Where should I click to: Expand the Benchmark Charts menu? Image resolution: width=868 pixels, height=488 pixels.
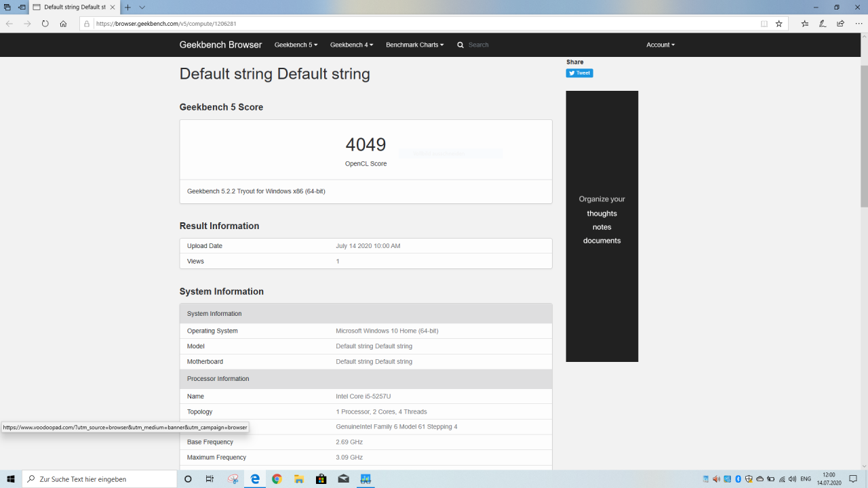[415, 45]
